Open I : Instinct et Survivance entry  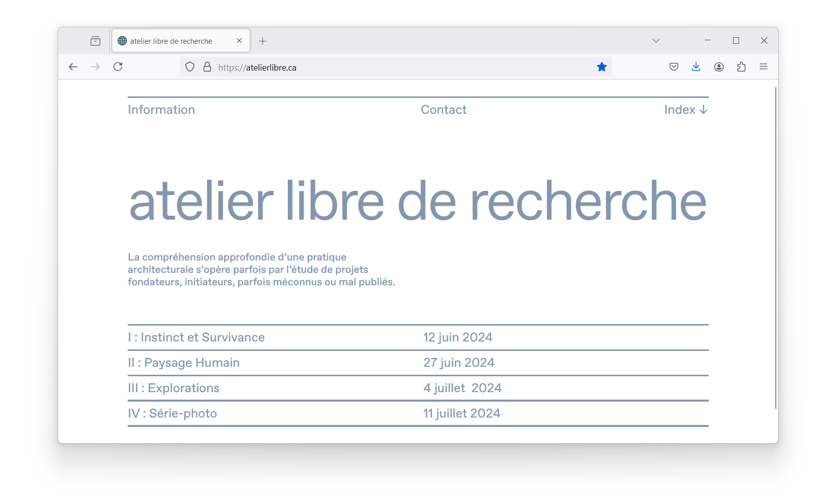pos(196,337)
